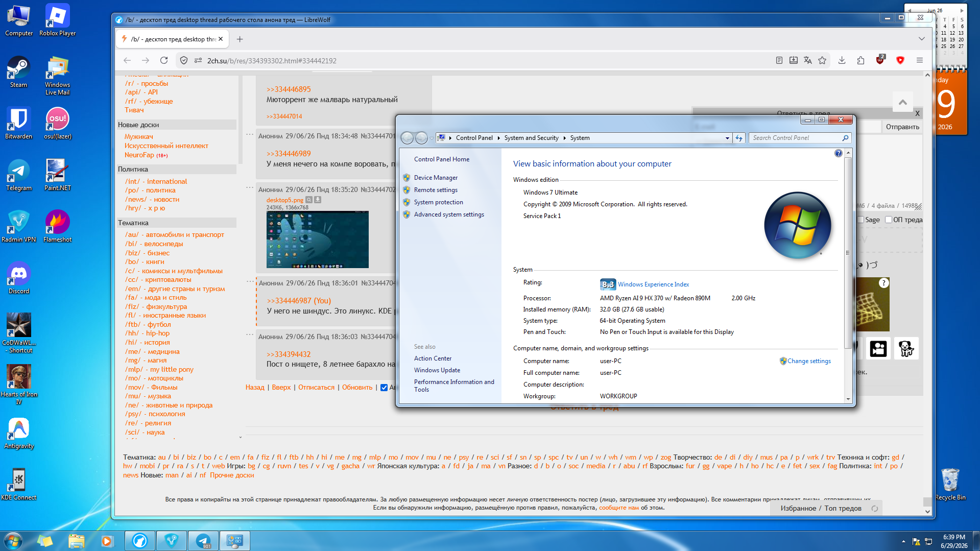Open Windows Update under See also
This screenshot has width=980, height=551.
437,370
